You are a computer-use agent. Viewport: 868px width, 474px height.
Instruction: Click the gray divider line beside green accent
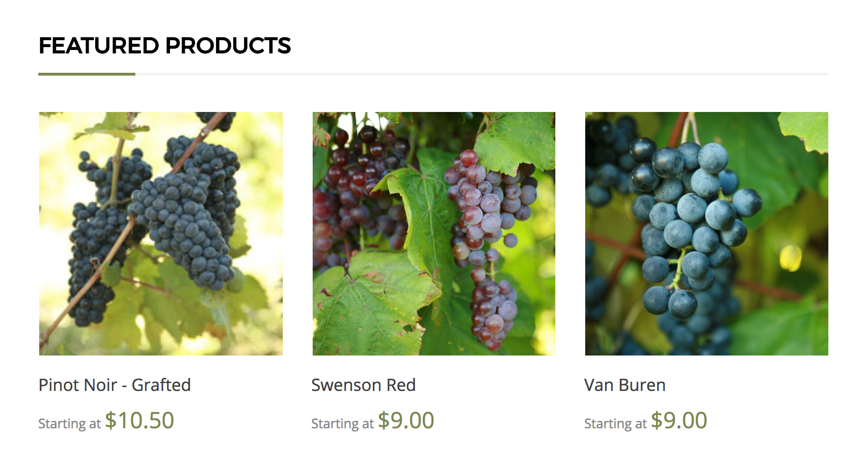click(x=482, y=74)
